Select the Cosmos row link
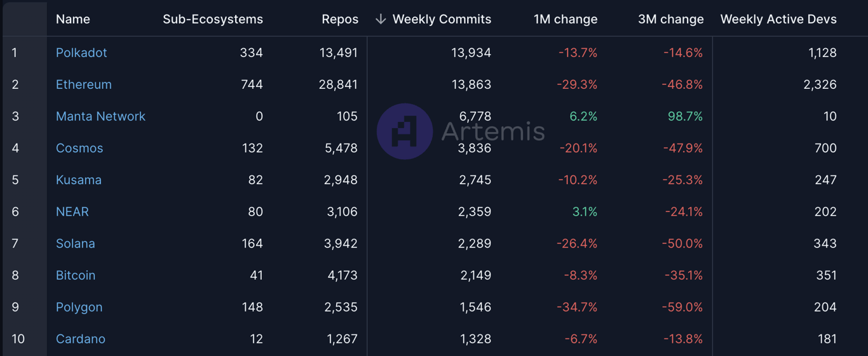The height and width of the screenshot is (356, 868). point(79,148)
